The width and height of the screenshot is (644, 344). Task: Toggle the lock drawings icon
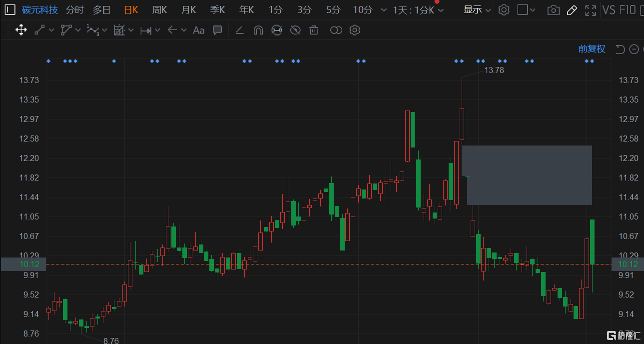(x=276, y=30)
